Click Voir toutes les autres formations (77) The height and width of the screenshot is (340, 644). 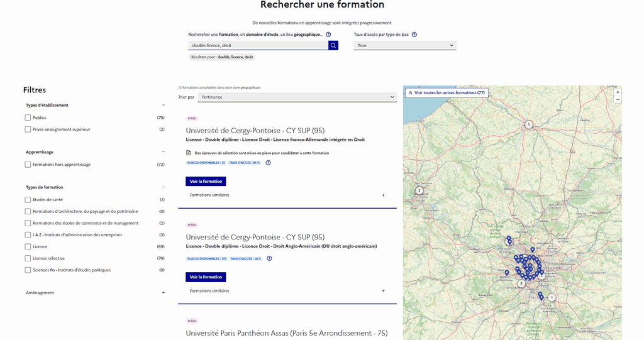(x=447, y=93)
